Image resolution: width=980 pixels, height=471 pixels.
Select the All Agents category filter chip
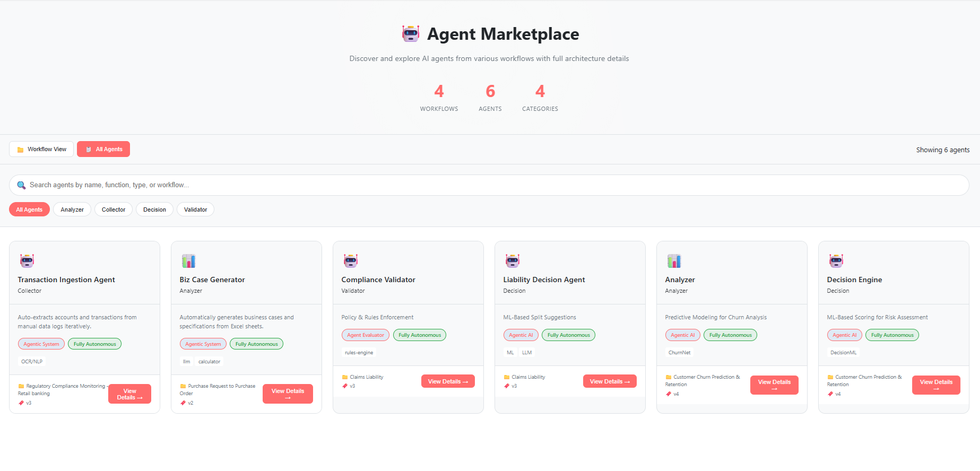pyautogui.click(x=29, y=210)
